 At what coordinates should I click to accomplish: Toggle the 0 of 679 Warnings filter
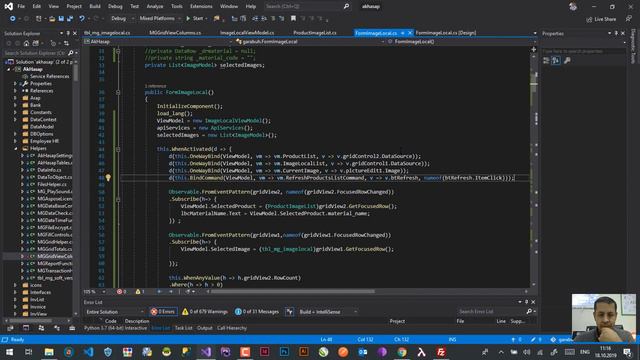(x=205, y=312)
